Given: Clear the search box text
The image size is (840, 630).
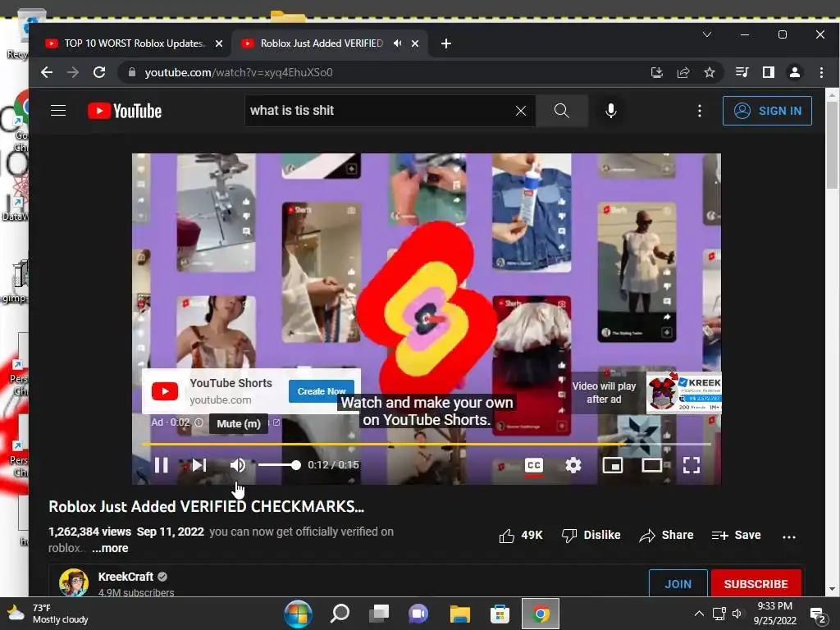Looking at the screenshot, I should click(520, 111).
